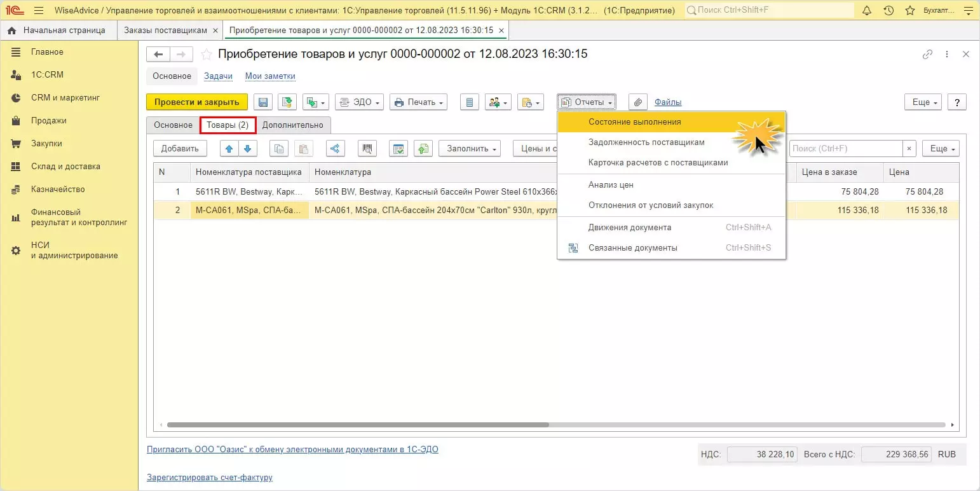Move row down with blue down arrow
980x491 pixels.
247,149
